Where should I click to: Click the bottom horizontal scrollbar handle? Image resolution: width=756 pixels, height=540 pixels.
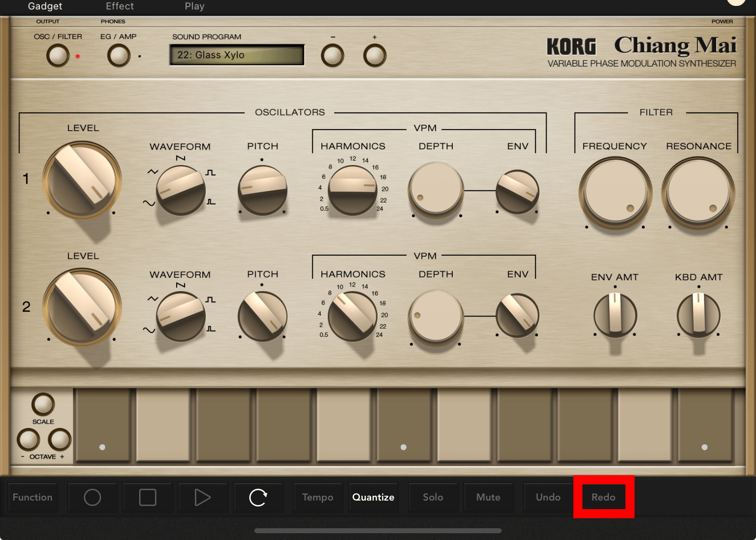pos(378,530)
